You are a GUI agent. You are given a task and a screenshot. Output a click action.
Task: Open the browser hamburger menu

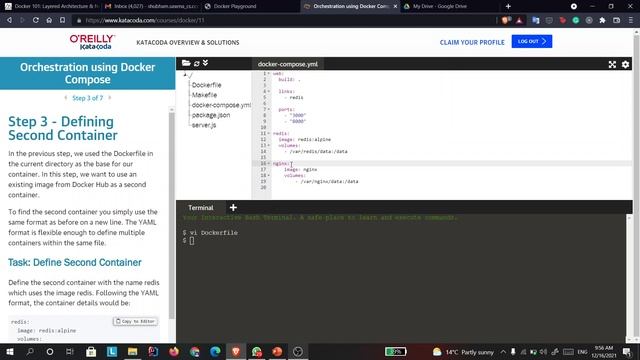click(x=631, y=20)
